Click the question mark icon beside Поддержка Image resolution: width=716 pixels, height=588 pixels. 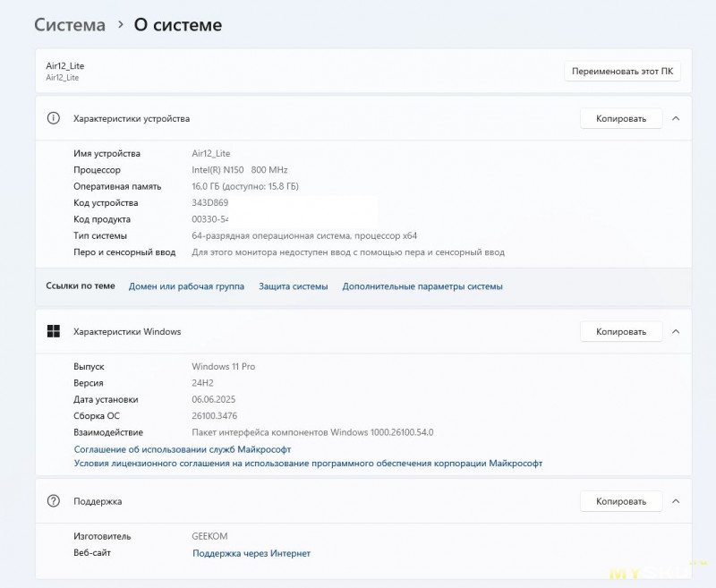coord(54,501)
